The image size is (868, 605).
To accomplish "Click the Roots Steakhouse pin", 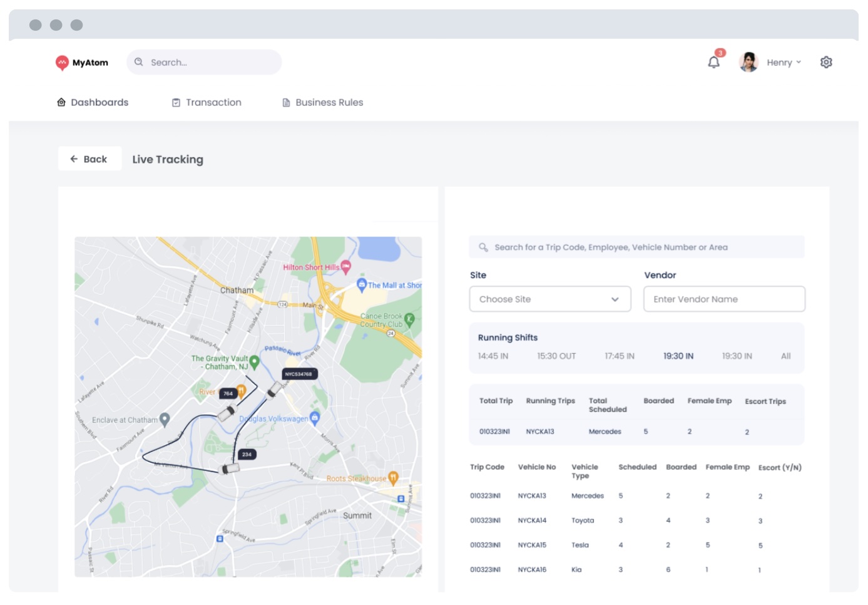I will click(x=393, y=478).
